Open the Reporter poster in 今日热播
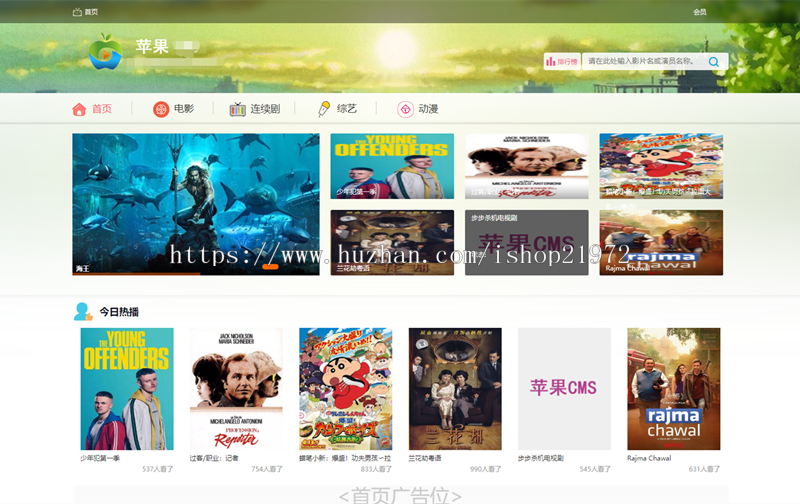This screenshot has height=504, width=800. (236, 389)
